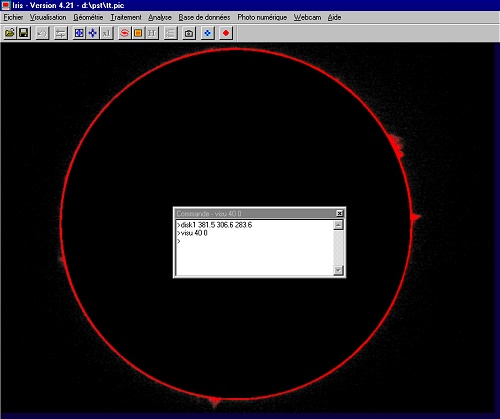The image size is (500, 419).
Task: Click the command window scroll down arrow
Action: [338, 270]
